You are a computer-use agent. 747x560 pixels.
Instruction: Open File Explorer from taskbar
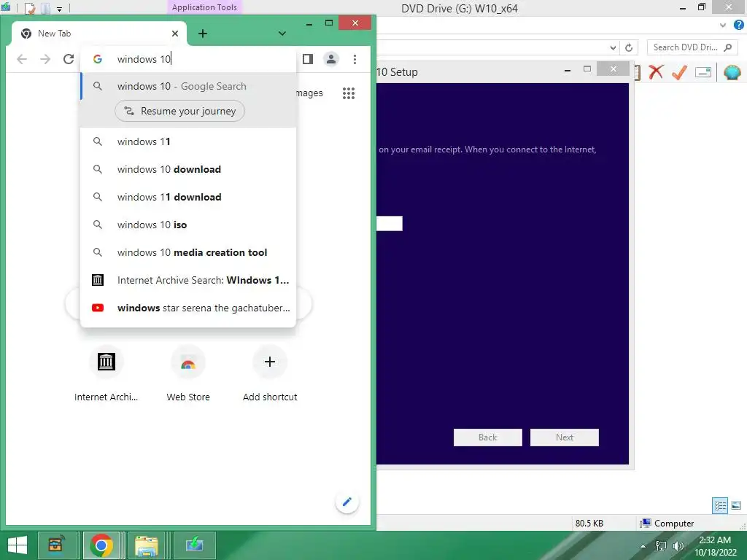tap(146, 545)
